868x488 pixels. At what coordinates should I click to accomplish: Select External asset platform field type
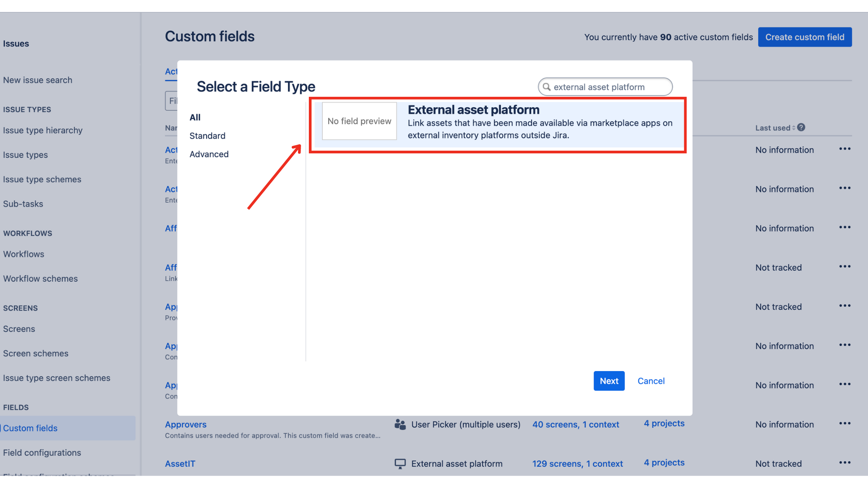click(x=499, y=125)
